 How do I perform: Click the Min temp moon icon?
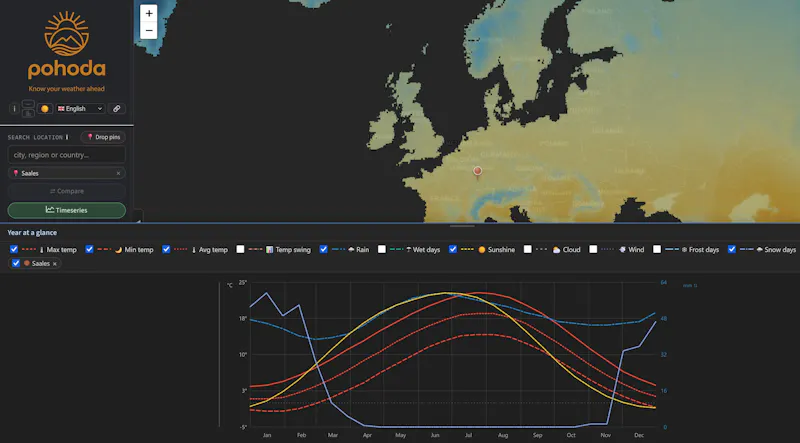118,250
